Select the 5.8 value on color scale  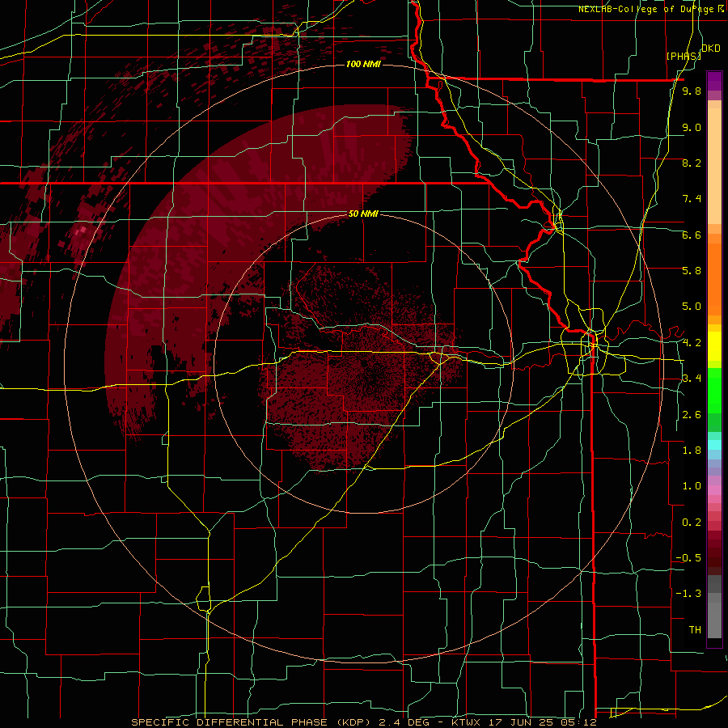(692, 271)
